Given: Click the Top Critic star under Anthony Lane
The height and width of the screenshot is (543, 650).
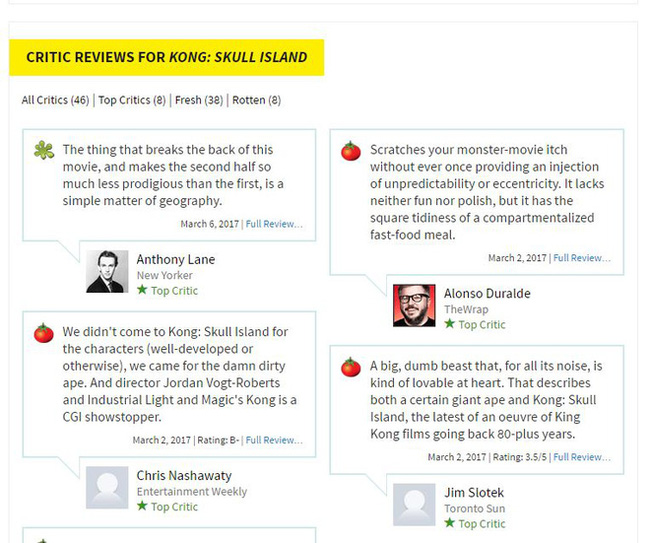Looking at the screenshot, I should [x=142, y=291].
